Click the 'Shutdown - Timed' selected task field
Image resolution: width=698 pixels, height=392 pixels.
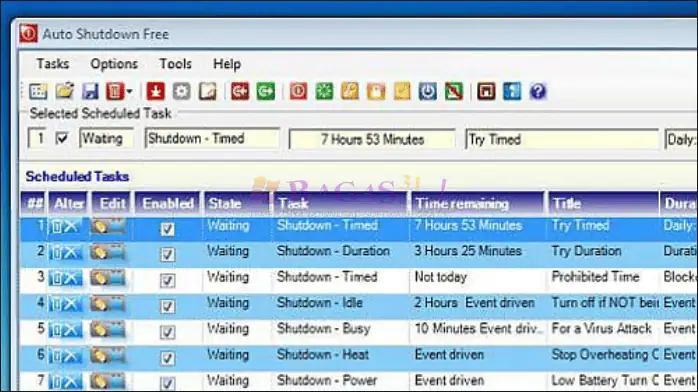pos(212,138)
